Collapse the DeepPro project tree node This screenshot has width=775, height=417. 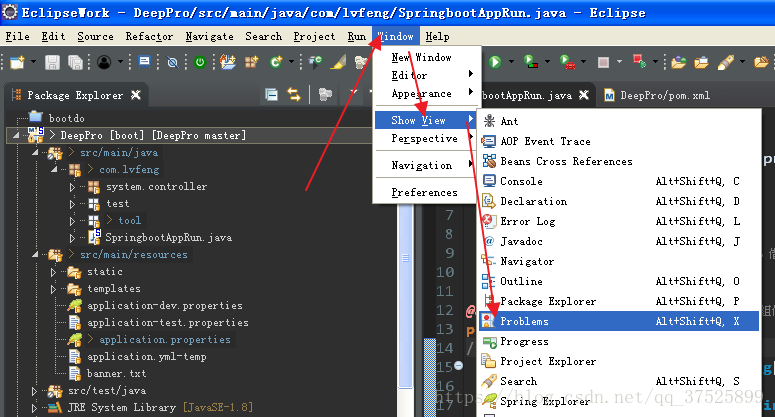(16, 135)
